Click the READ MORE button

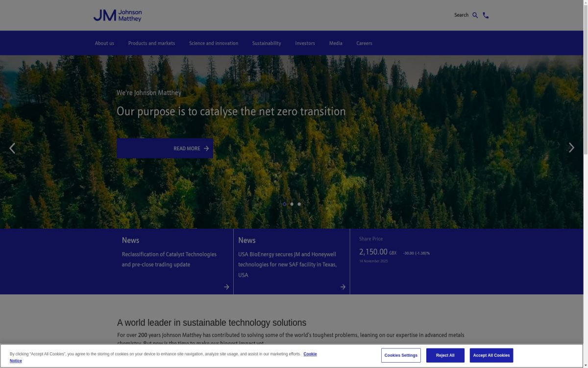point(165,148)
